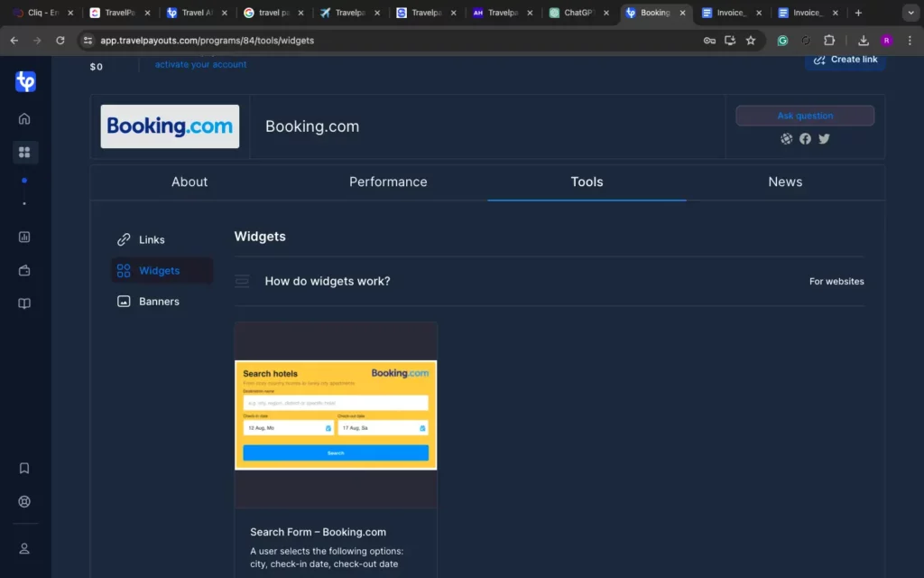Expand the How do widgets work section

pyautogui.click(x=550, y=282)
